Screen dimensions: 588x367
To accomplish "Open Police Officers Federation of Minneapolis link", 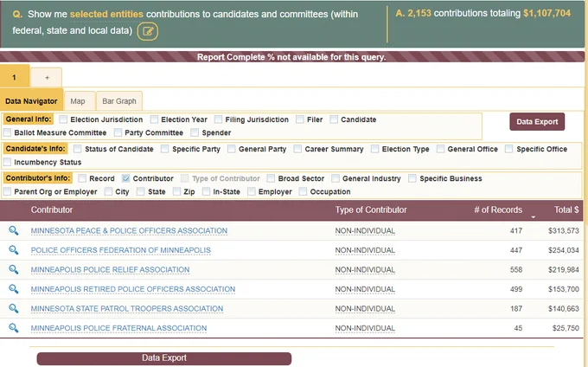I will click(121, 250).
